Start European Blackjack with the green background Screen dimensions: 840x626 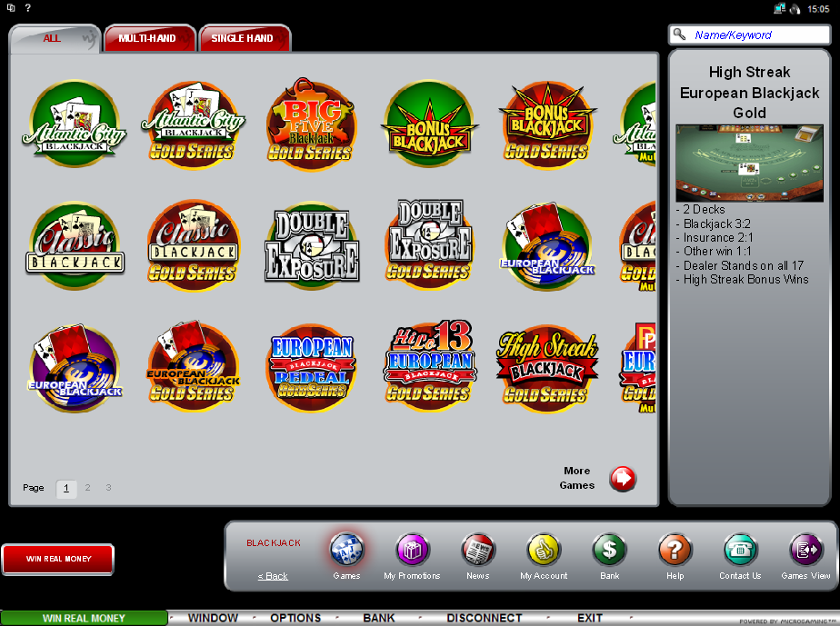click(x=547, y=246)
